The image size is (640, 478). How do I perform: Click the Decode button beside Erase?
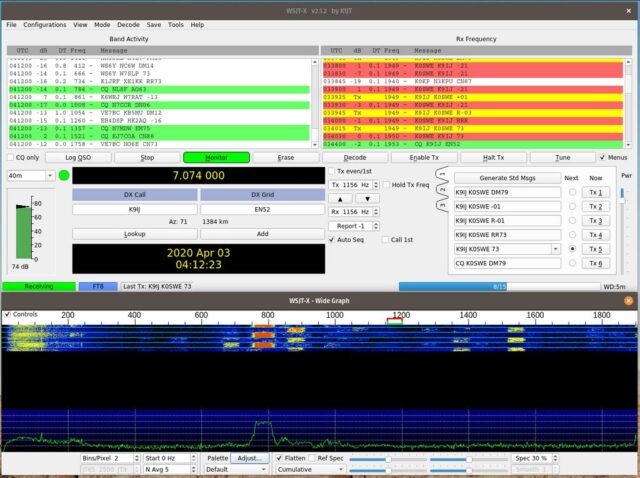[x=355, y=158]
